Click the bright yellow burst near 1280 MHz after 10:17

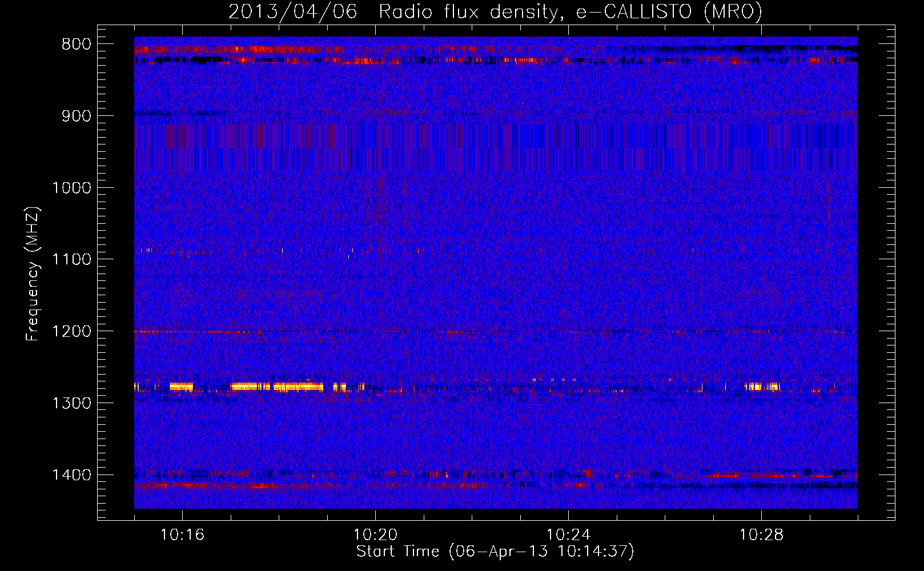point(277,387)
